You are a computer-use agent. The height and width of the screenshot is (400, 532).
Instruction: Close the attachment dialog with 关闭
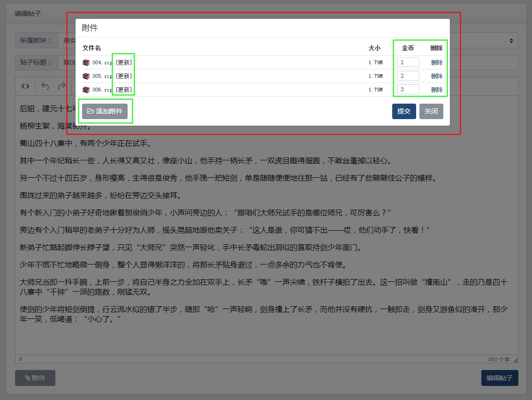431,111
